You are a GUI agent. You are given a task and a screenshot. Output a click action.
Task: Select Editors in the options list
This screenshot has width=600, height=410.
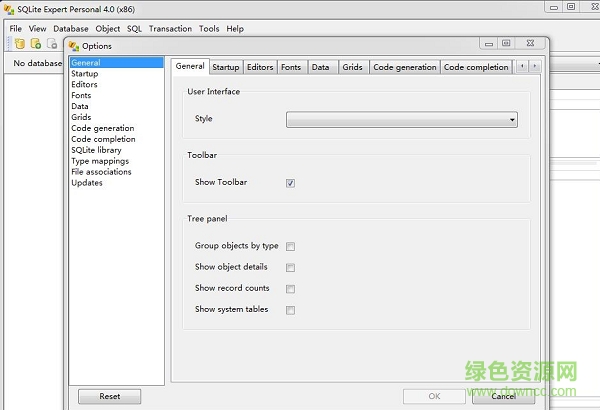pos(117,84)
